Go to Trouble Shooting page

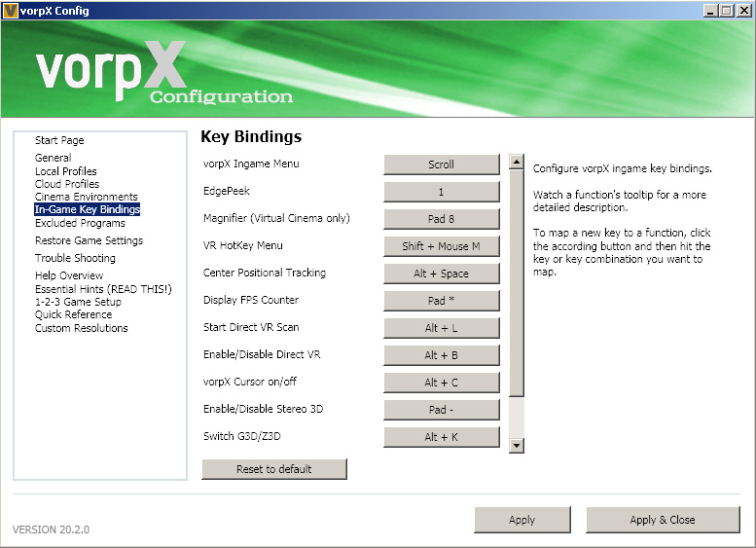[75, 258]
